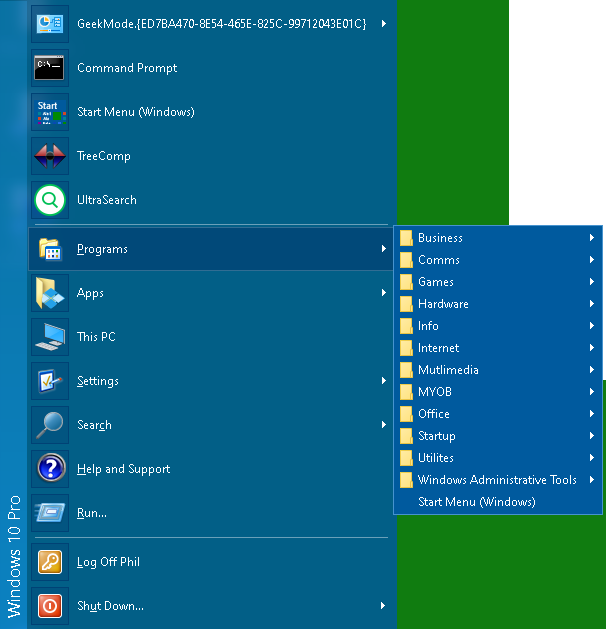Click the Search magnifying glass icon
606x629 pixels.
(50, 425)
